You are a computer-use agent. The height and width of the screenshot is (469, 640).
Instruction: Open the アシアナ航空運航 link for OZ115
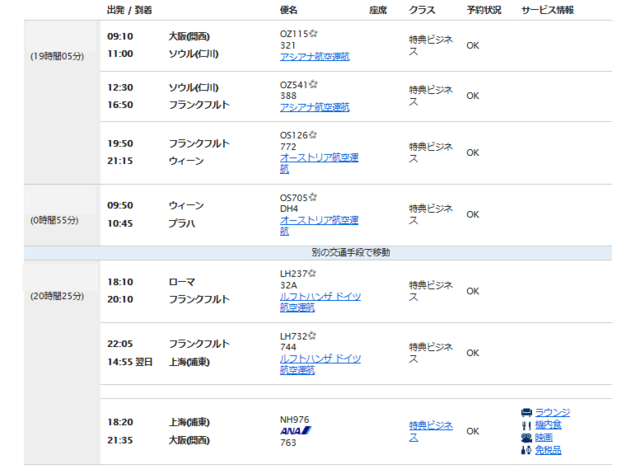pyautogui.click(x=315, y=56)
